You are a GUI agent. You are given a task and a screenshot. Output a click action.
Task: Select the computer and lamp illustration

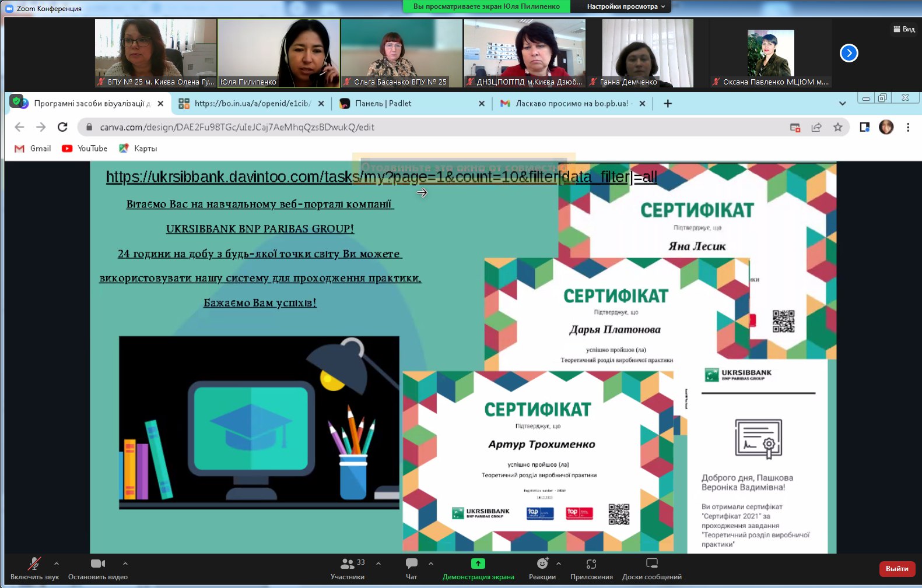(260, 422)
